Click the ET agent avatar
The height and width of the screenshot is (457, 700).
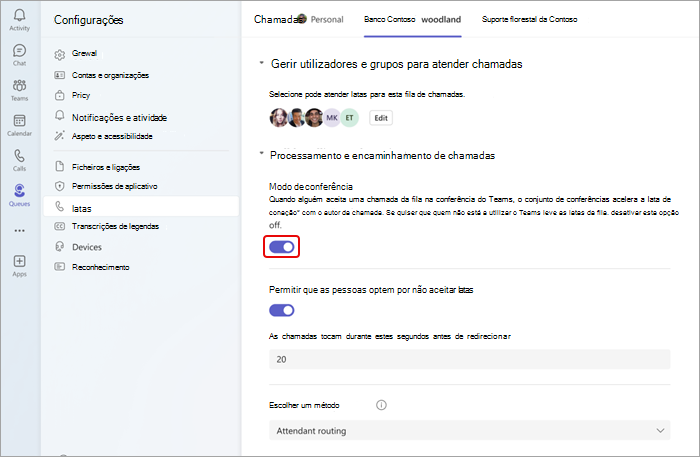point(350,118)
